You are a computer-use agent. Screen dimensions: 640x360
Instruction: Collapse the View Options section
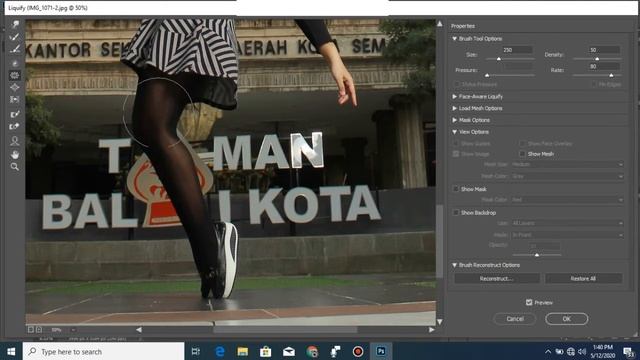454,132
